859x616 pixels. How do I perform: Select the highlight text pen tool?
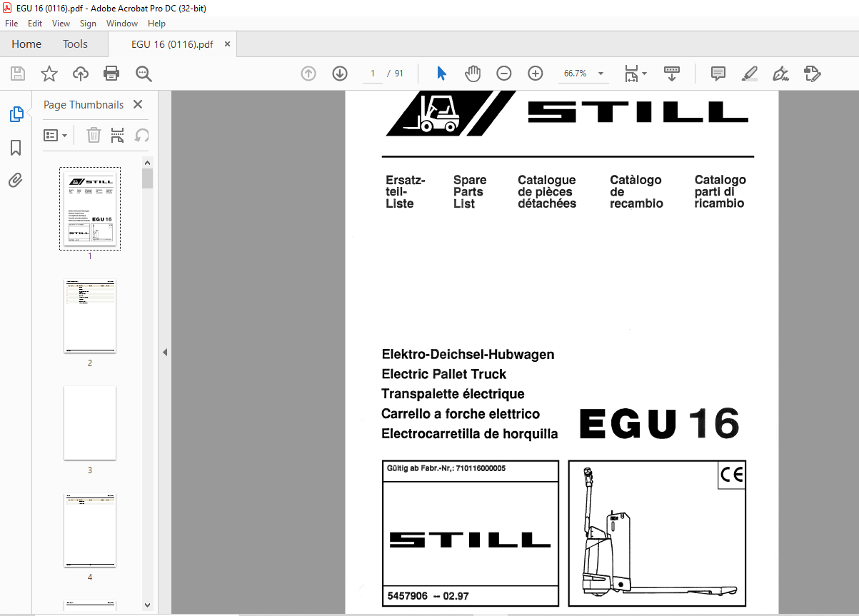click(749, 74)
